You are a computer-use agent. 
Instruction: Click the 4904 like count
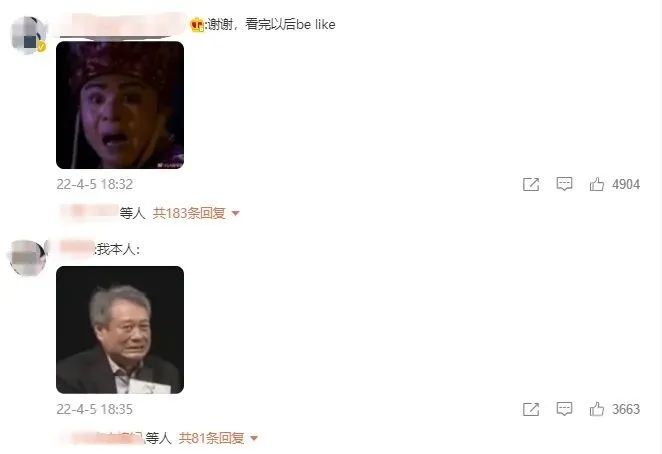click(626, 184)
